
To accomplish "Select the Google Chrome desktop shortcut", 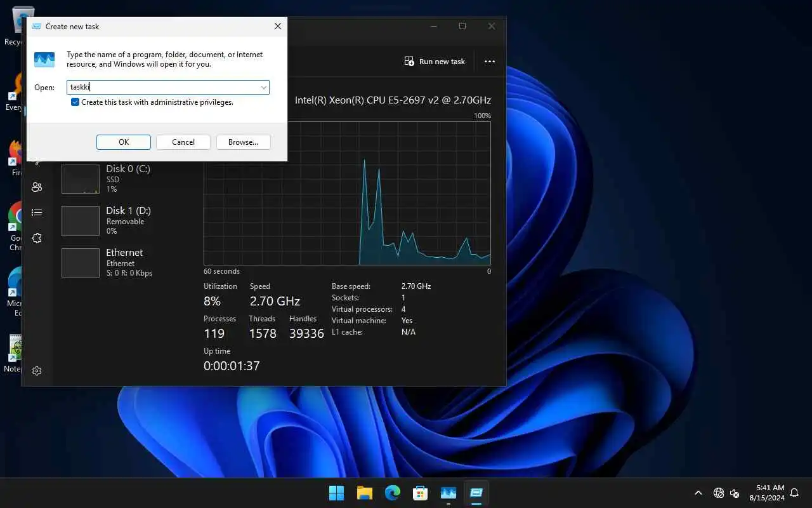I will point(15,227).
